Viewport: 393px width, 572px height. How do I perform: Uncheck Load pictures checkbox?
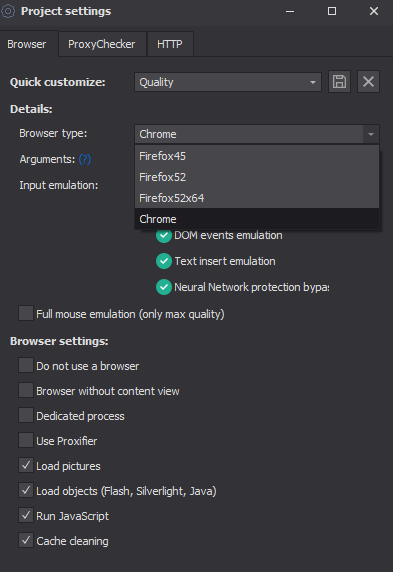pyautogui.click(x=26, y=465)
